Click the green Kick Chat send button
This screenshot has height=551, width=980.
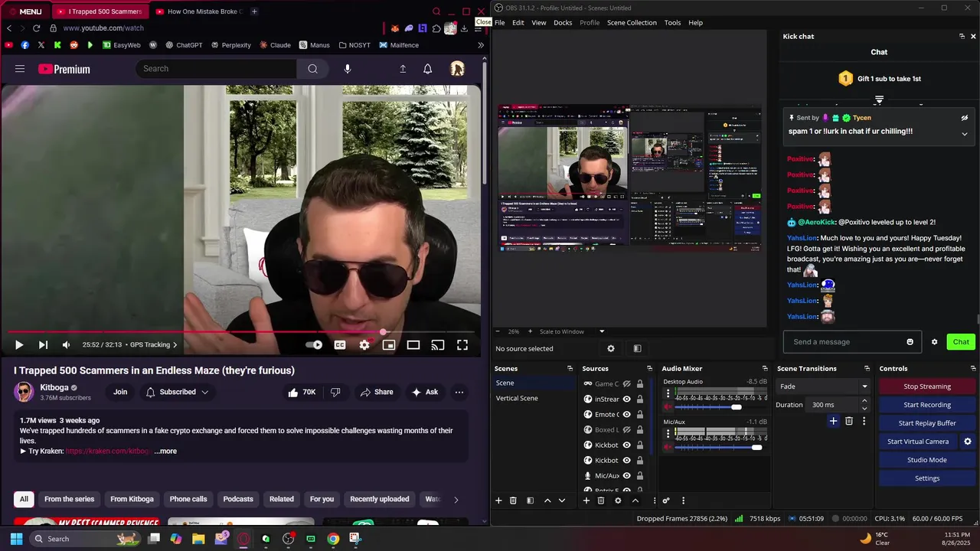(x=961, y=342)
